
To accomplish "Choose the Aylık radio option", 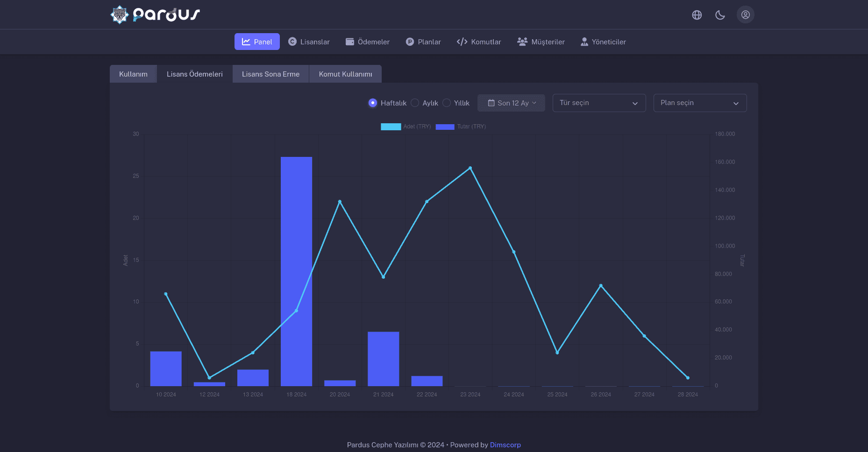I will pyautogui.click(x=415, y=103).
